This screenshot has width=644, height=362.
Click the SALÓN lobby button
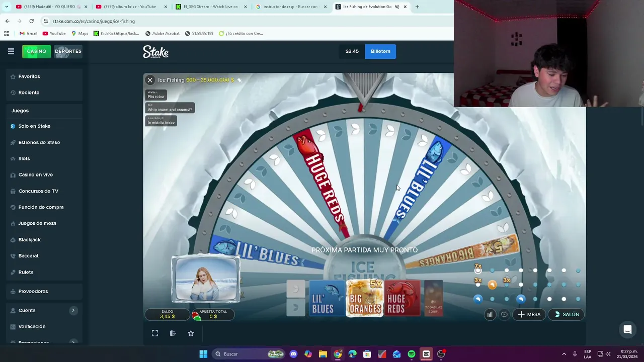pyautogui.click(x=567, y=314)
